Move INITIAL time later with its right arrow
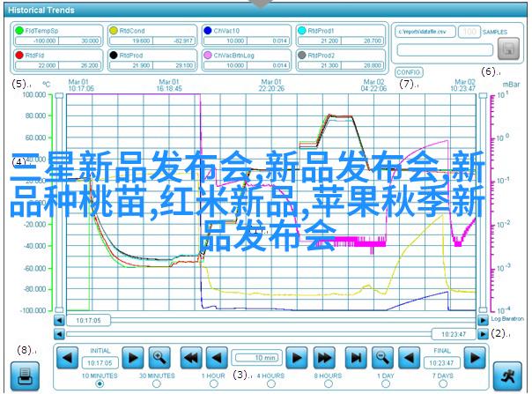The width and height of the screenshot is (532, 394). pos(133,358)
